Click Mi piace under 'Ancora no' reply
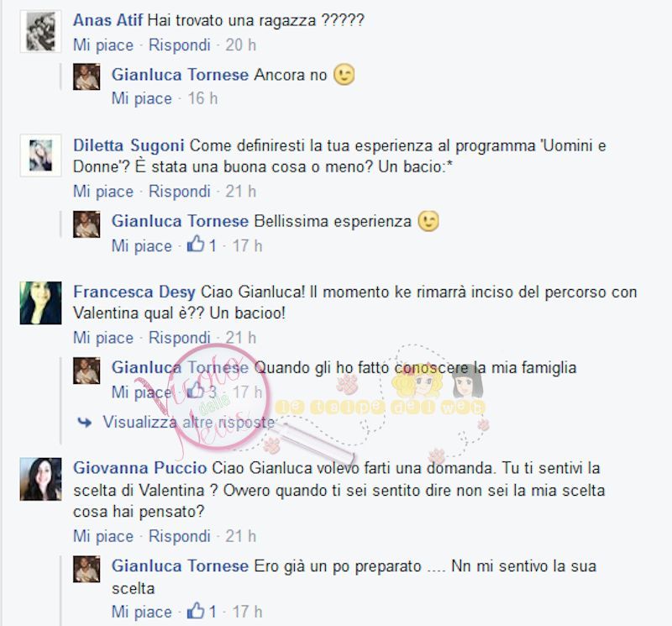The height and width of the screenshot is (626, 672). 142,98
